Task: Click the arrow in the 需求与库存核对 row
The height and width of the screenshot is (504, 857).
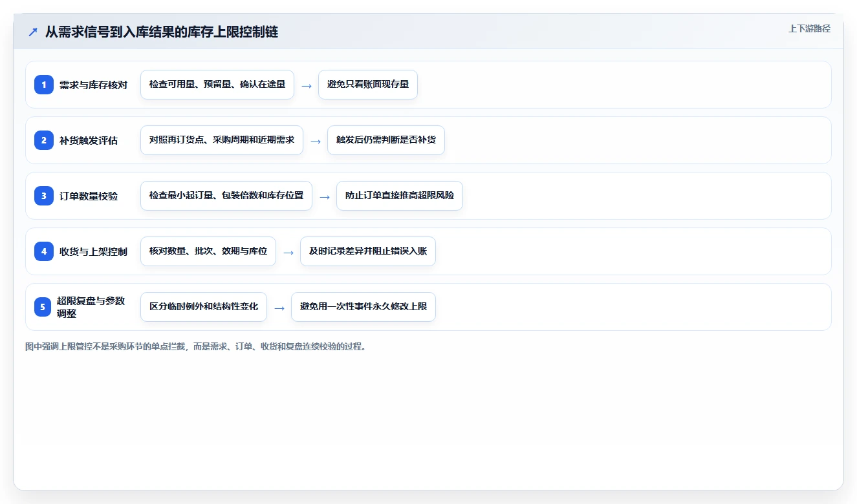Action: point(307,85)
